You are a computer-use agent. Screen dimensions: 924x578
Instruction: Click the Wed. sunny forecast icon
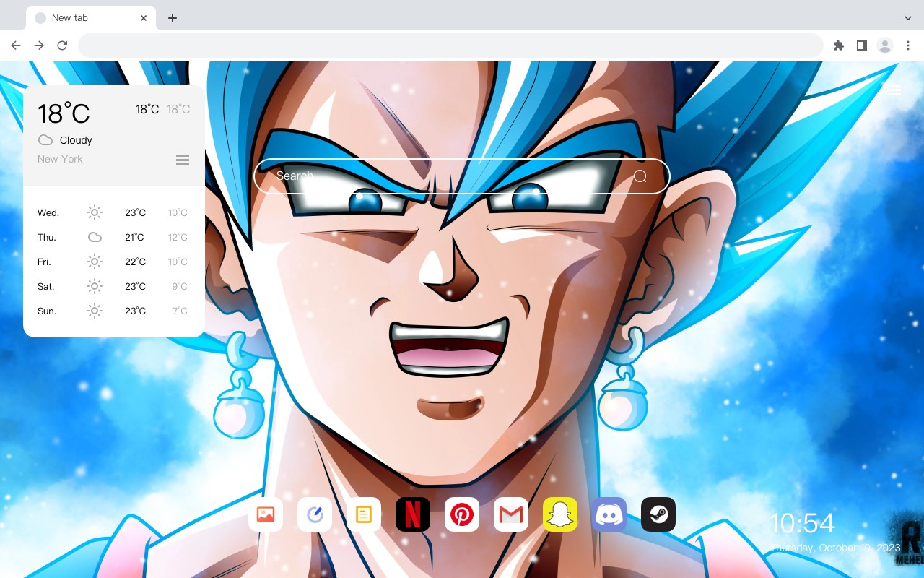point(95,212)
